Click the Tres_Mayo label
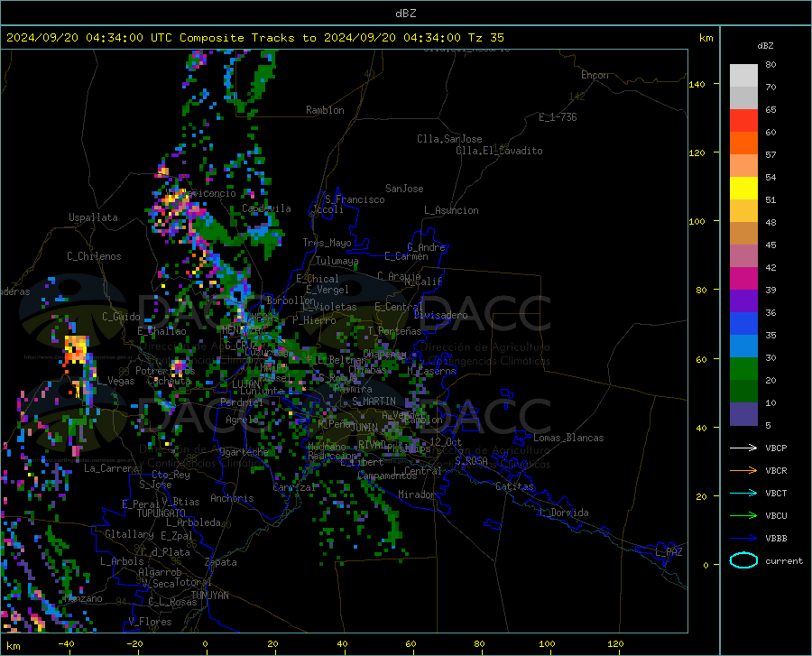Image resolution: width=812 pixels, height=656 pixels. pos(327,243)
